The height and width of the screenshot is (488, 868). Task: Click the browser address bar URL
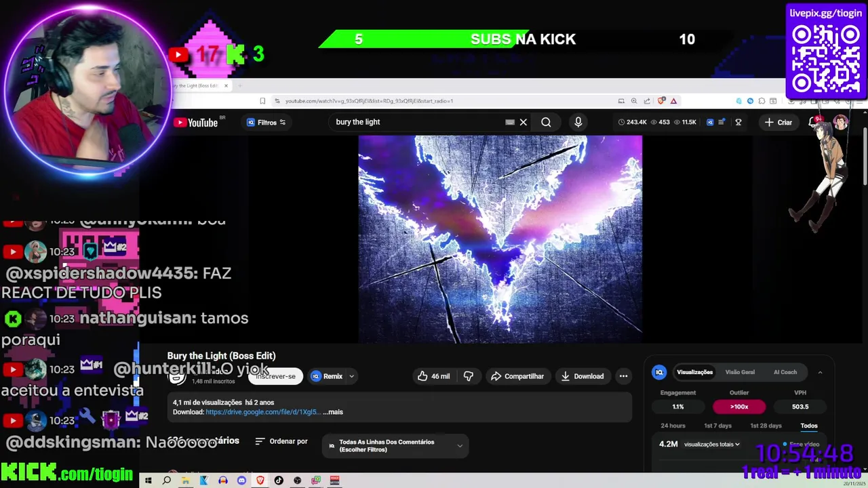tap(369, 101)
